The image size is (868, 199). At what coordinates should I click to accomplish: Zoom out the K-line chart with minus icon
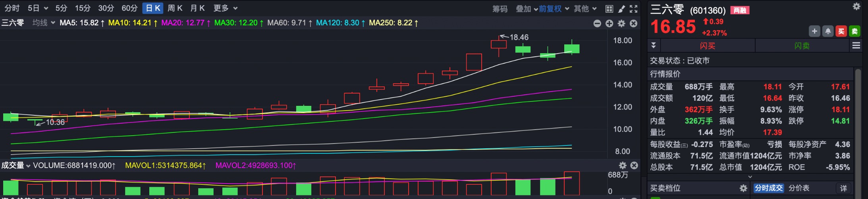click(x=597, y=23)
